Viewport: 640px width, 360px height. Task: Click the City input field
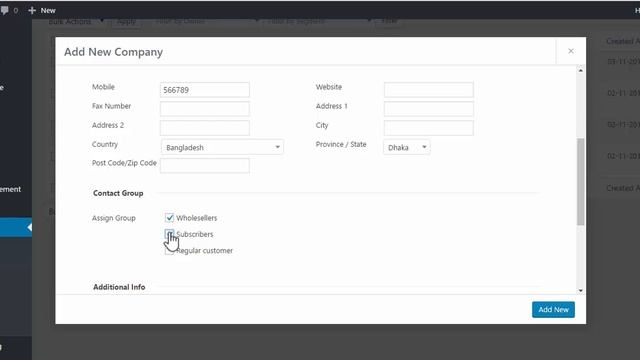(429, 128)
